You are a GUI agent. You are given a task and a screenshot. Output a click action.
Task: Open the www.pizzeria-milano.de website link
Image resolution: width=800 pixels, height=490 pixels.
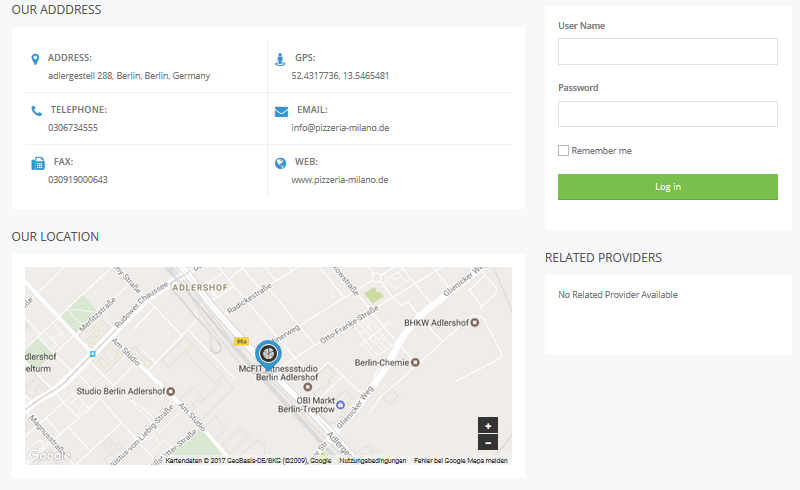coord(340,180)
